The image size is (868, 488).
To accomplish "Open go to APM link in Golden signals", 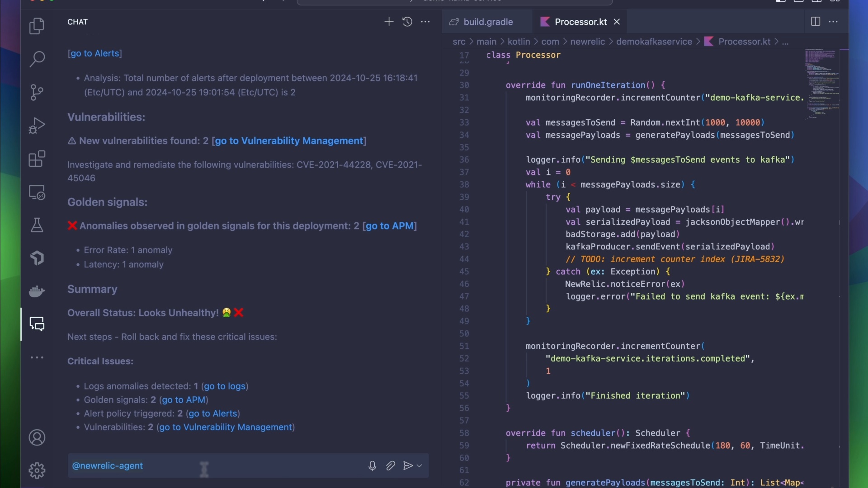I will (390, 226).
